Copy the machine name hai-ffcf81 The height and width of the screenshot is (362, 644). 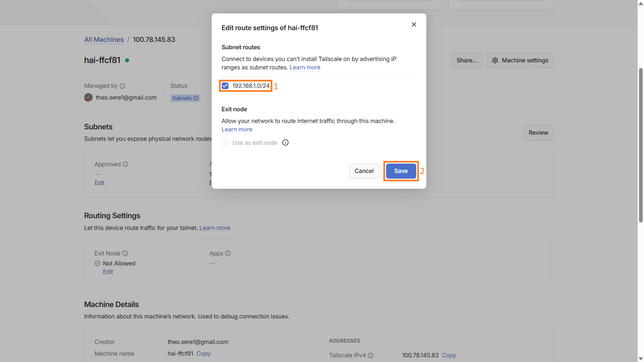pos(203,354)
